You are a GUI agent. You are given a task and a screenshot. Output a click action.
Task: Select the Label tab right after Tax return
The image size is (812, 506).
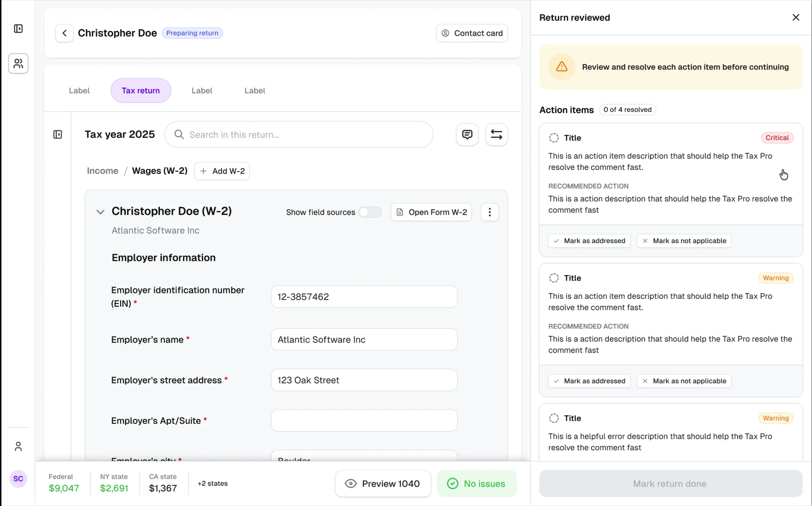click(202, 91)
